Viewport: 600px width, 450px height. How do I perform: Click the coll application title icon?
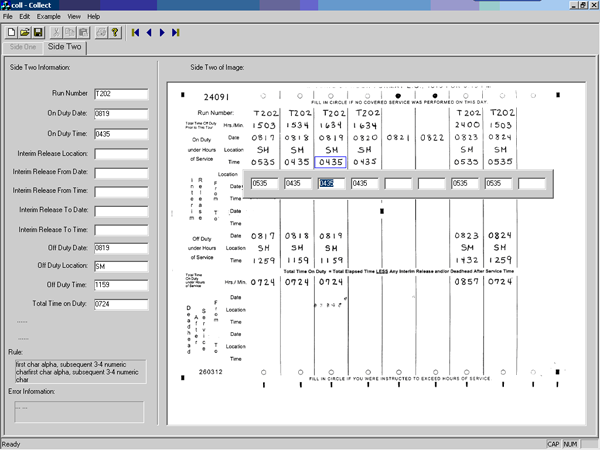[x=5, y=5]
